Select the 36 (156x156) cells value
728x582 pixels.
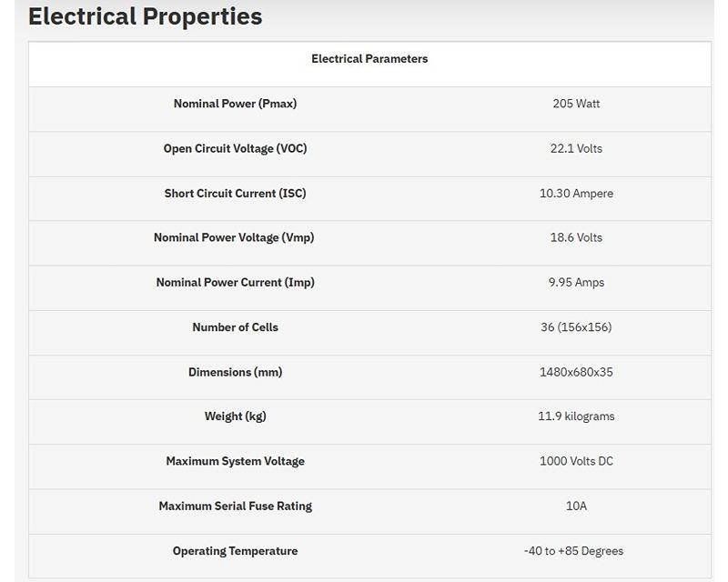pos(576,327)
